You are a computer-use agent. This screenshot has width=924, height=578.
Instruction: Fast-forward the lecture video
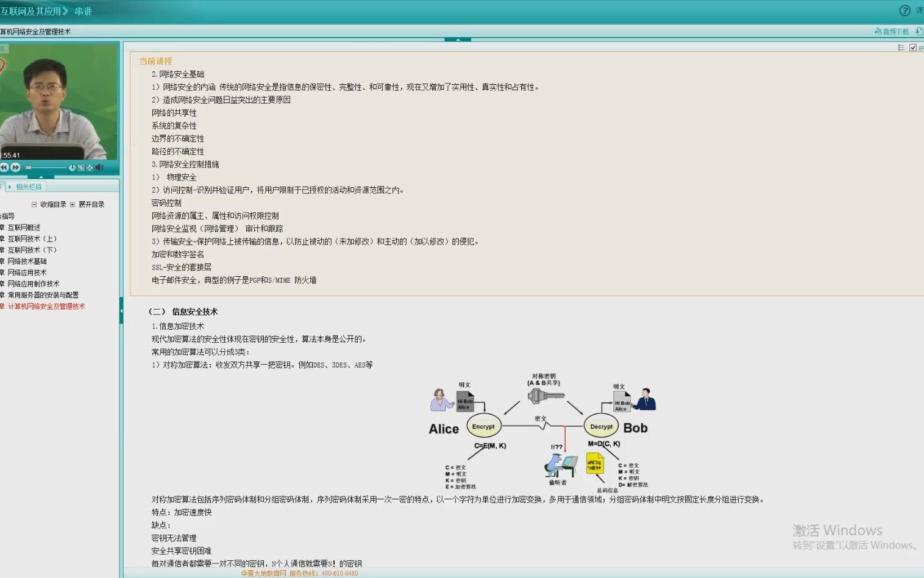(15, 167)
